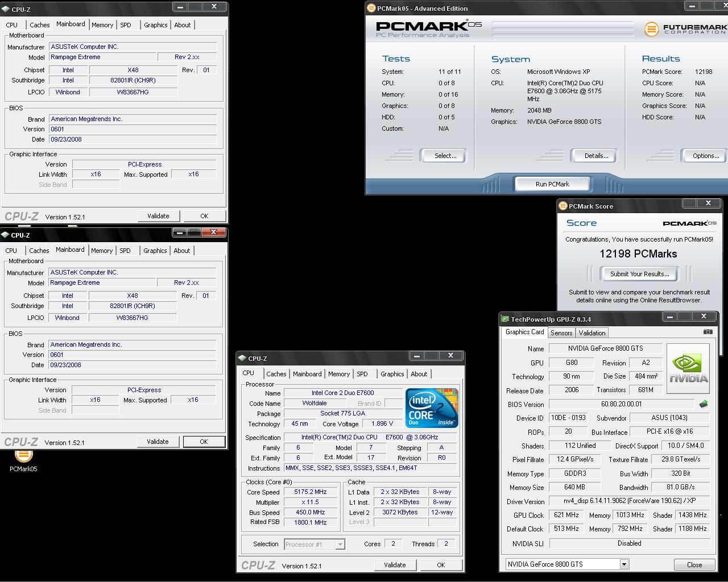The image size is (728, 582).
Task: Click the Shaders 112 Unified field
Action: coord(580,446)
